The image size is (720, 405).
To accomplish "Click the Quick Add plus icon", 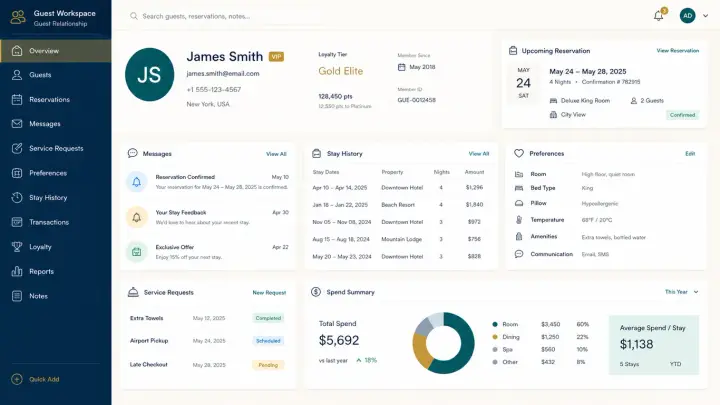I will (x=17, y=379).
